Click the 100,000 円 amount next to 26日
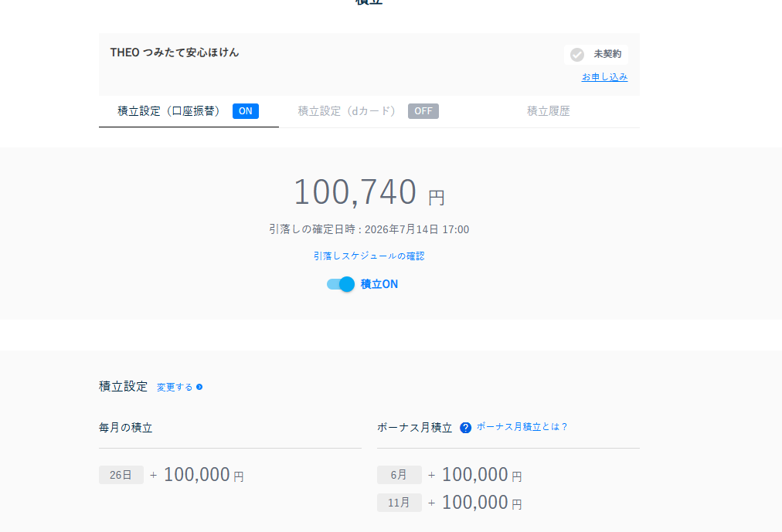 click(x=203, y=475)
